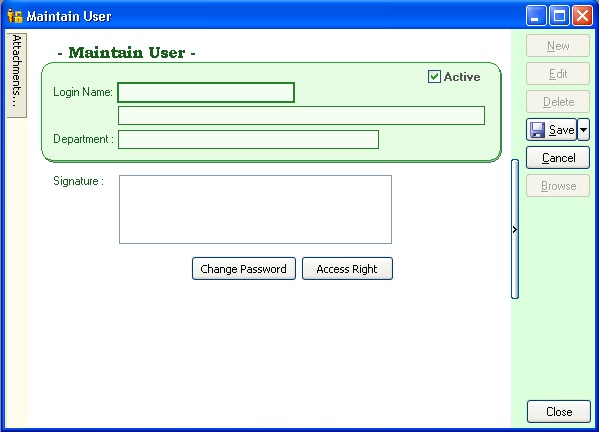
Task: Click the Delete button
Action: [x=558, y=102]
